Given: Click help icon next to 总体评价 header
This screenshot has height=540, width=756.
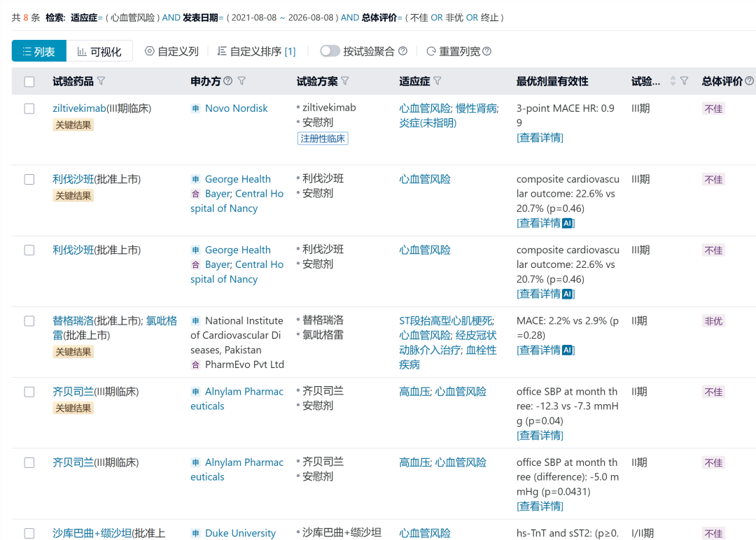Looking at the screenshot, I should click(x=749, y=81).
